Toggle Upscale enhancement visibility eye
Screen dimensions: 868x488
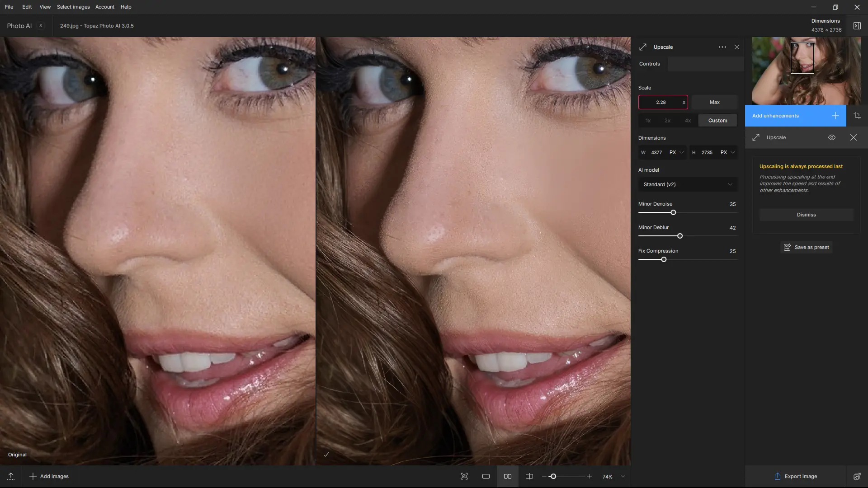831,137
